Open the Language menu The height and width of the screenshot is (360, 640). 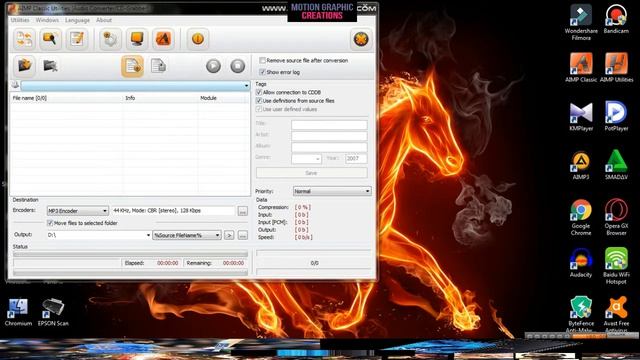click(x=77, y=20)
